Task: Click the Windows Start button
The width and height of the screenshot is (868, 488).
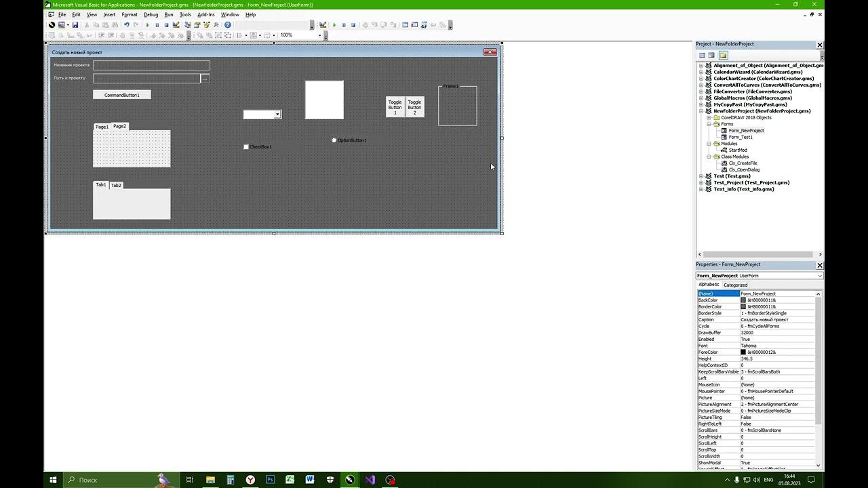Action: coord(53,480)
